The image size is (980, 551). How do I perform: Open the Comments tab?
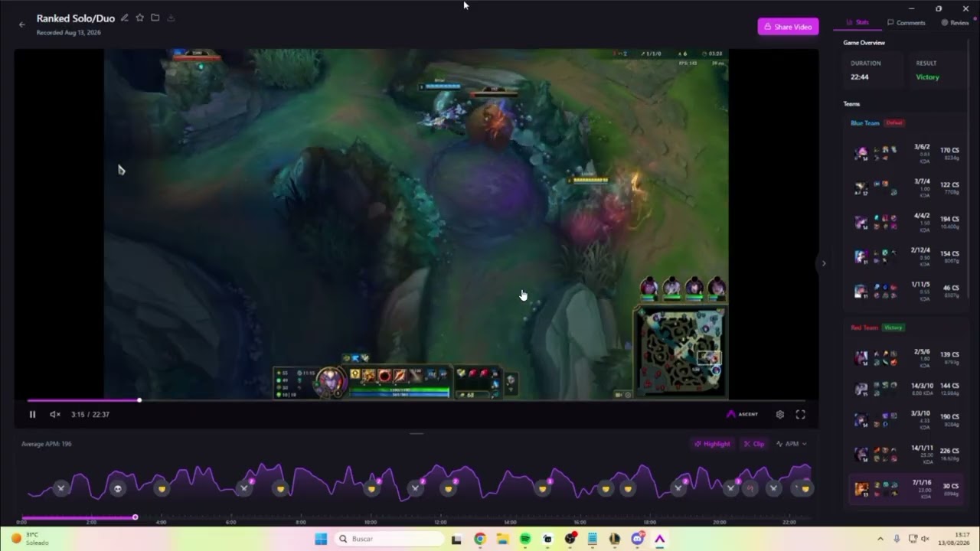(x=906, y=23)
